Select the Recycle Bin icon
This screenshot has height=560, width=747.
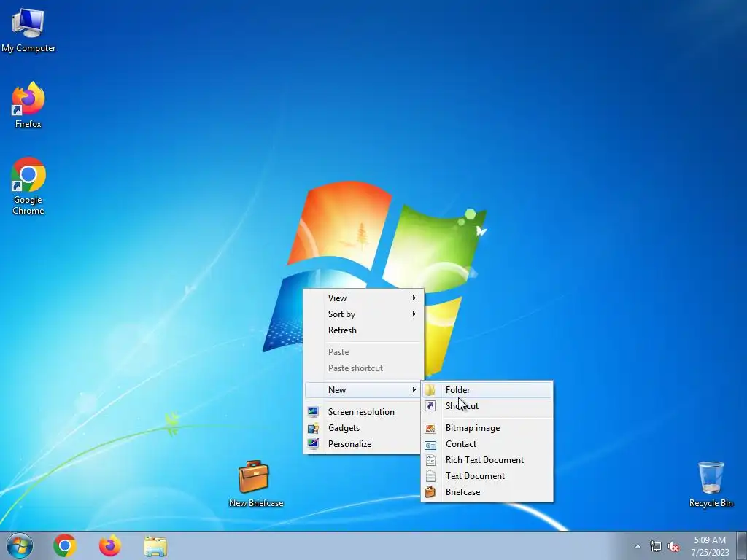(711, 484)
